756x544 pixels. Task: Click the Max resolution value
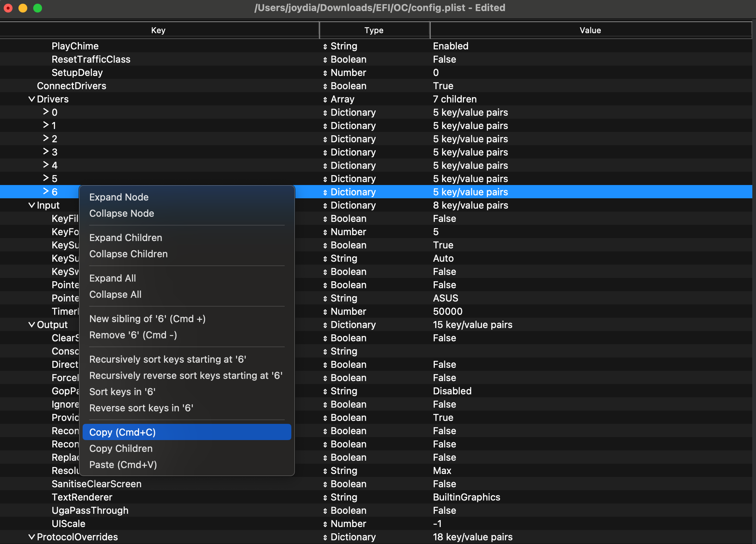(x=442, y=471)
